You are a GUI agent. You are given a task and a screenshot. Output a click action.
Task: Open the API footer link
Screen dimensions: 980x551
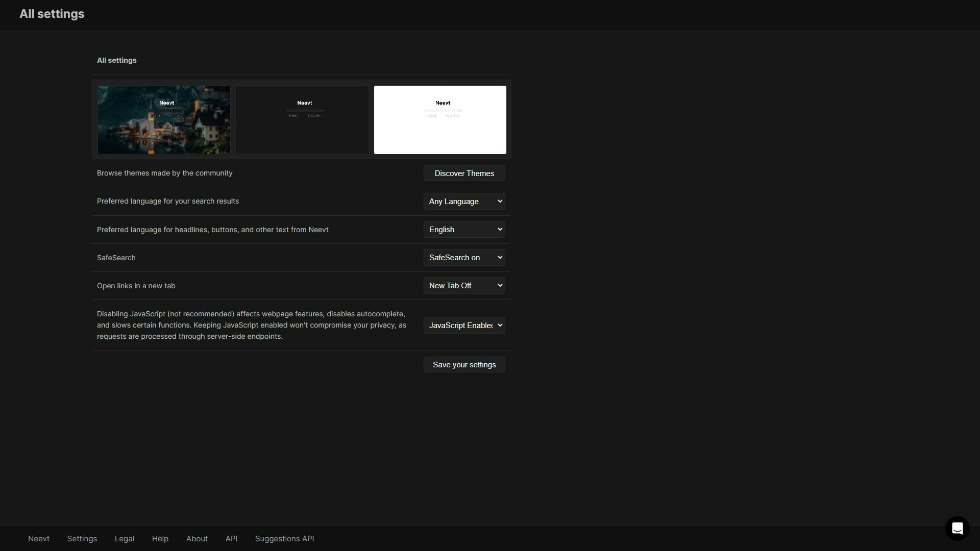[231, 539]
